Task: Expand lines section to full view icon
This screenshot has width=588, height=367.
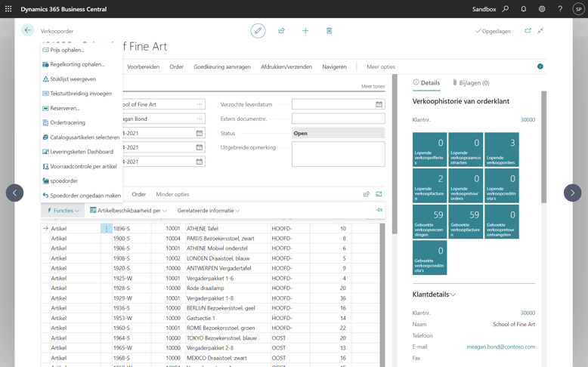Action: 379,194
